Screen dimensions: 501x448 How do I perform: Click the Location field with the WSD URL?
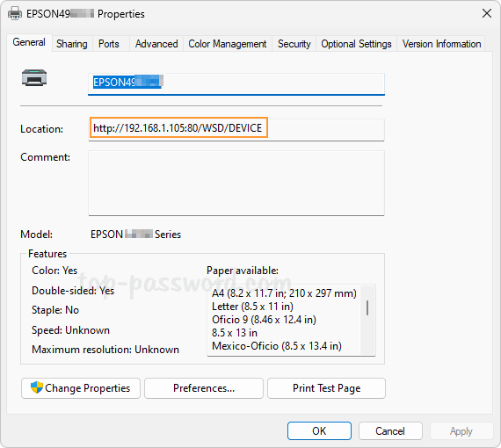click(x=236, y=129)
